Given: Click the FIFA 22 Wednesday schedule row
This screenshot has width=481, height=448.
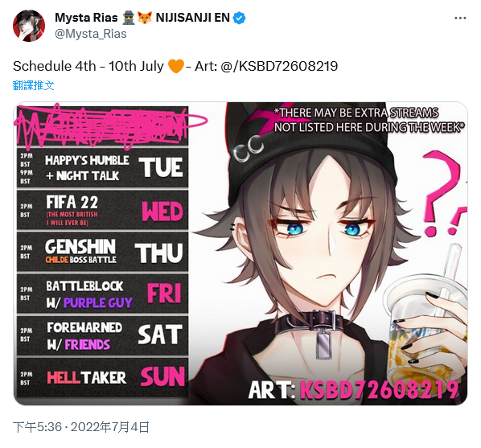Looking at the screenshot, I should (x=102, y=210).
